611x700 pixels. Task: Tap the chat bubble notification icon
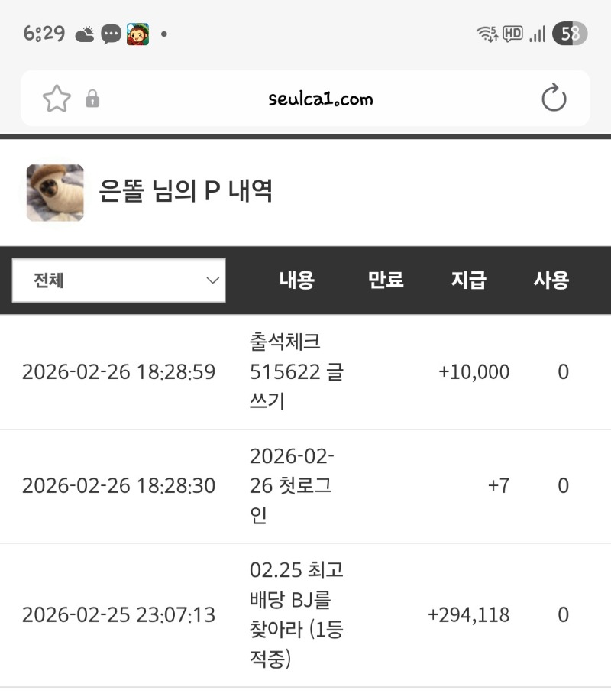tap(112, 34)
